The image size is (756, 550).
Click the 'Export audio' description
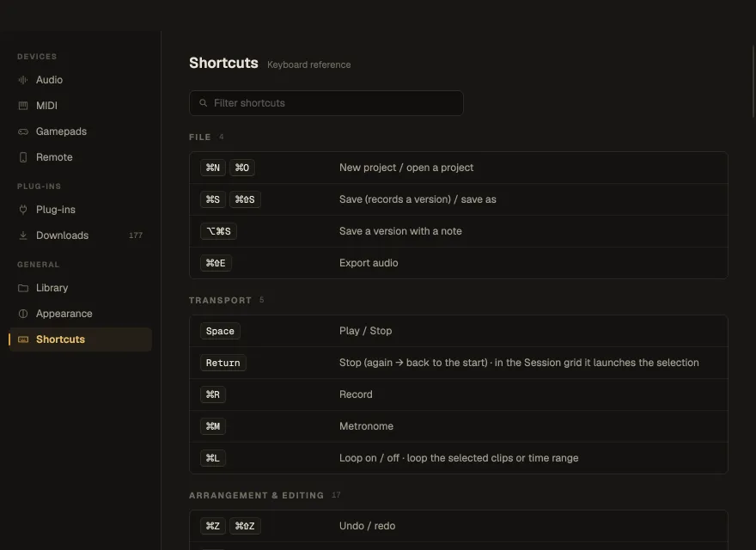click(369, 263)
